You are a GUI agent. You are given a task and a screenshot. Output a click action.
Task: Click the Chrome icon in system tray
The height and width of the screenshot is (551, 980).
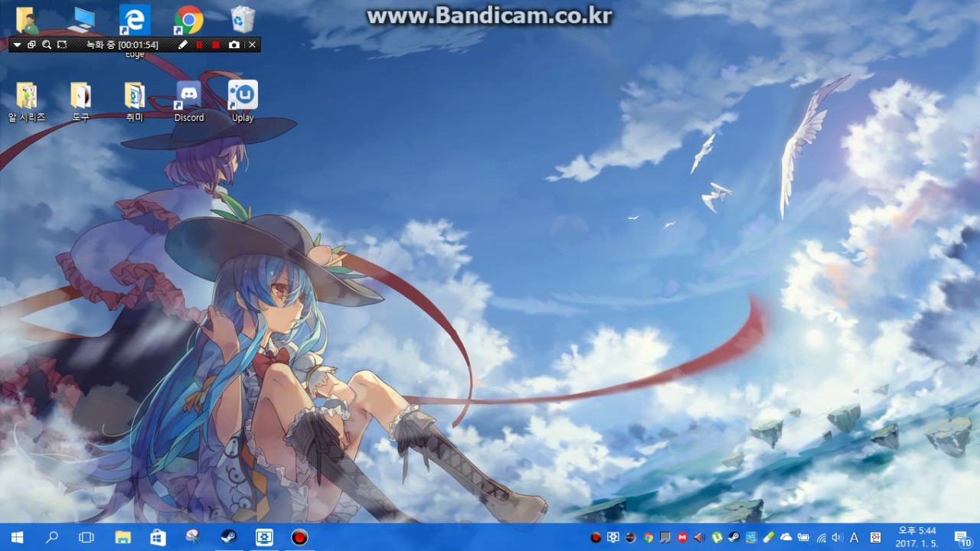pyautogui.click(x=648, y=537)
